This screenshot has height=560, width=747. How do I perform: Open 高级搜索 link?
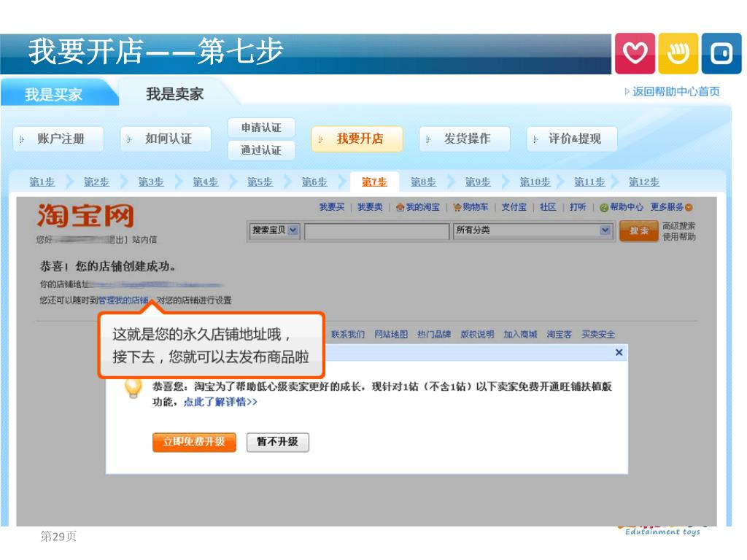(679, 226)
